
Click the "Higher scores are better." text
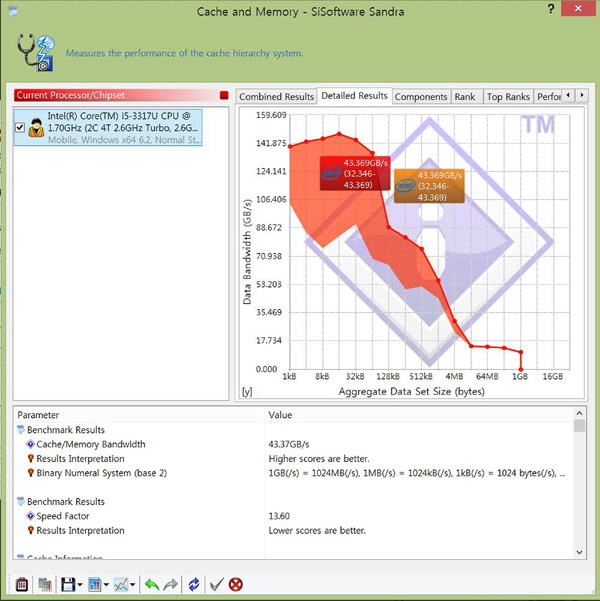tap(319, 459)
